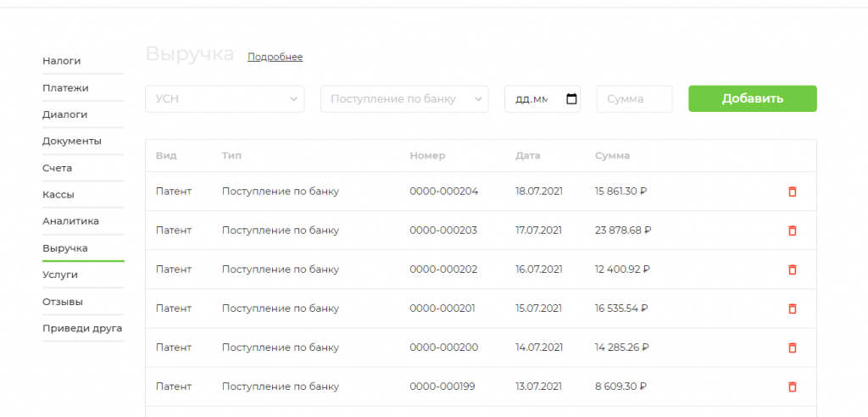Click the Вид column header
This screenshot has height=417, width=868.
tap(167, 156)
